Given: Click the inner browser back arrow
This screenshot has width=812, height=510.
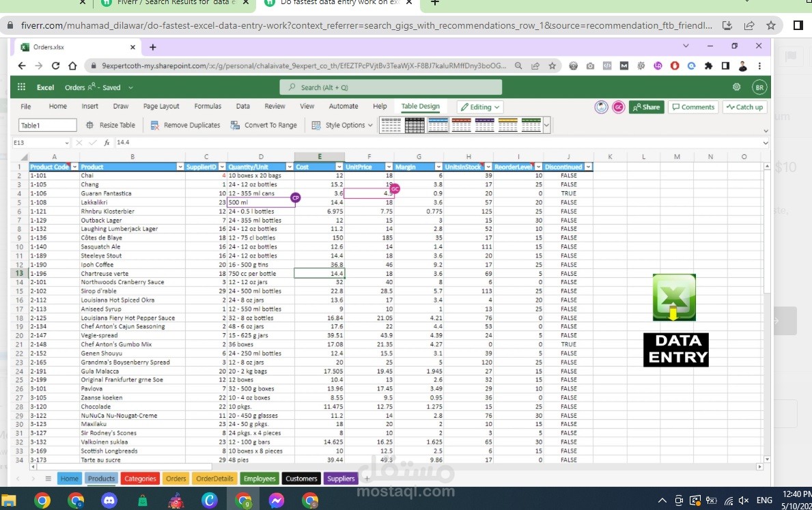Looking at the screenshot, I should pos(22,66).
